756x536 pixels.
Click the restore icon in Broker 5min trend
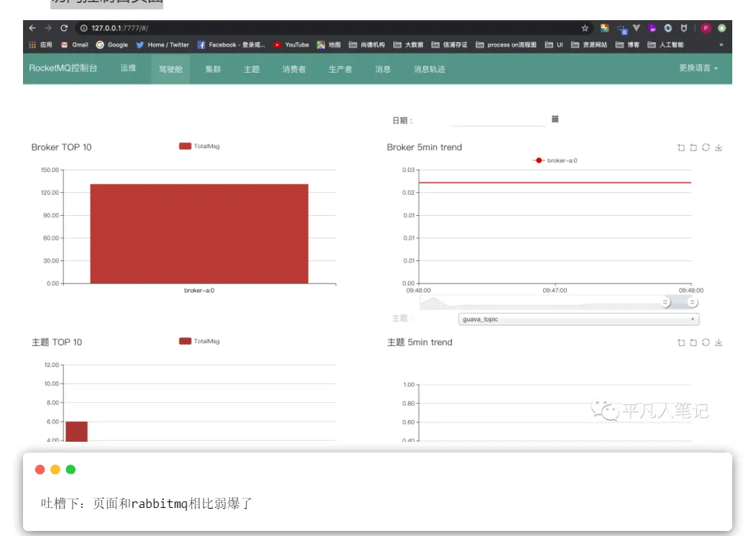[x=706, y=147]
